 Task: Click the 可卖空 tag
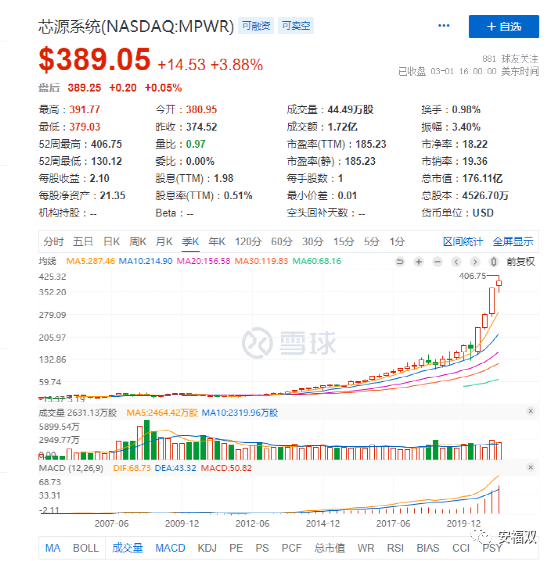pos(296,26)
